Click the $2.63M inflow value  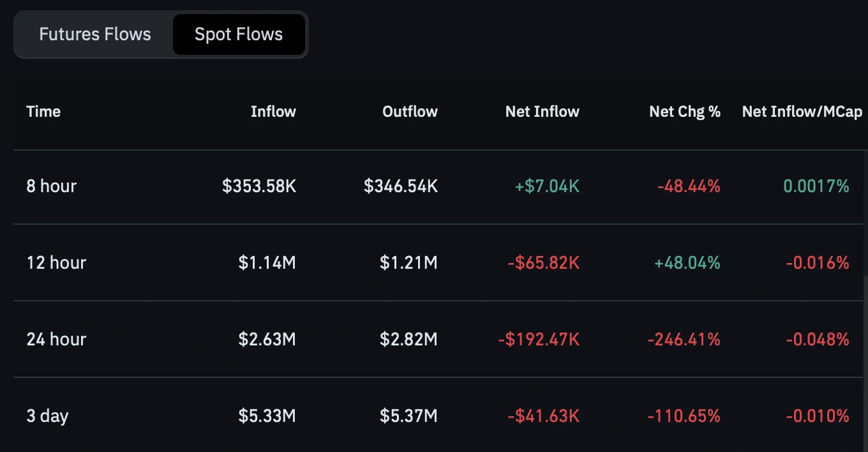(x=267, y=339)
